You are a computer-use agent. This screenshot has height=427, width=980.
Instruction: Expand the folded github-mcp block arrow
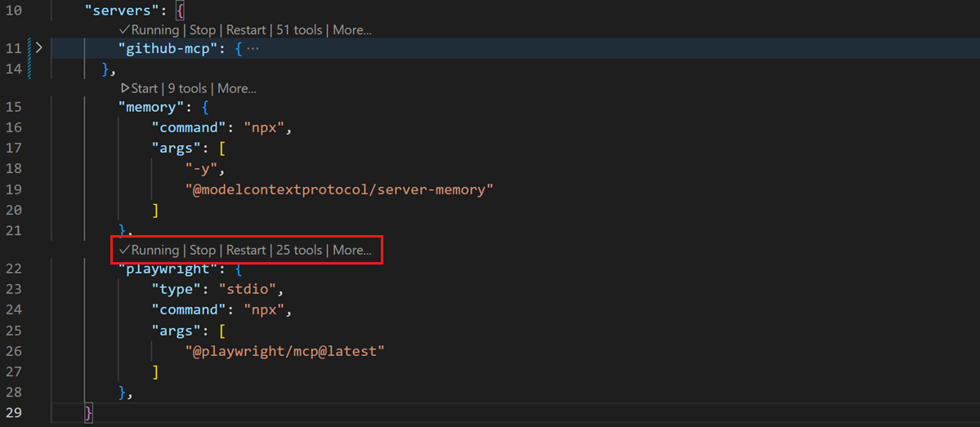[x=38, y=48]
